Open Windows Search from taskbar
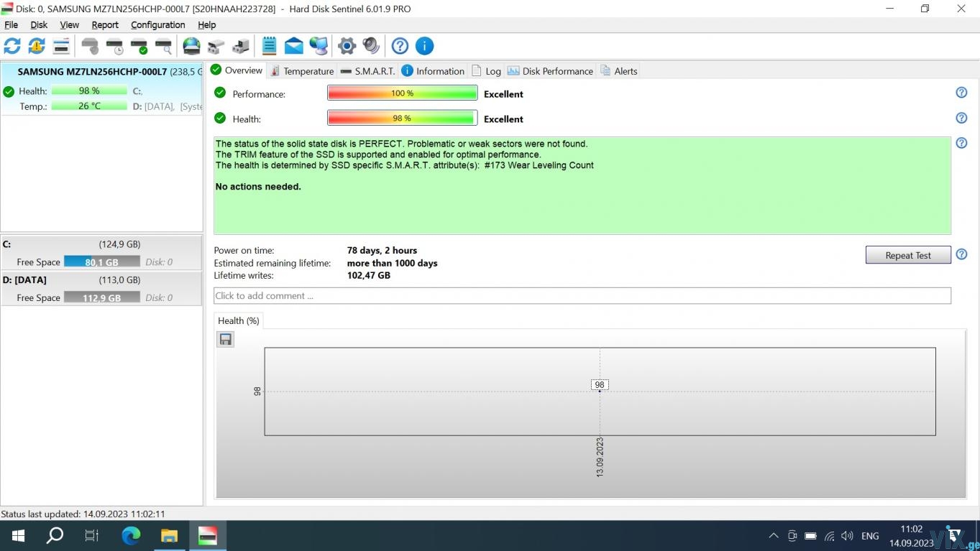The width and height of the screenshot is (980, 551). (x=55, y=536)
